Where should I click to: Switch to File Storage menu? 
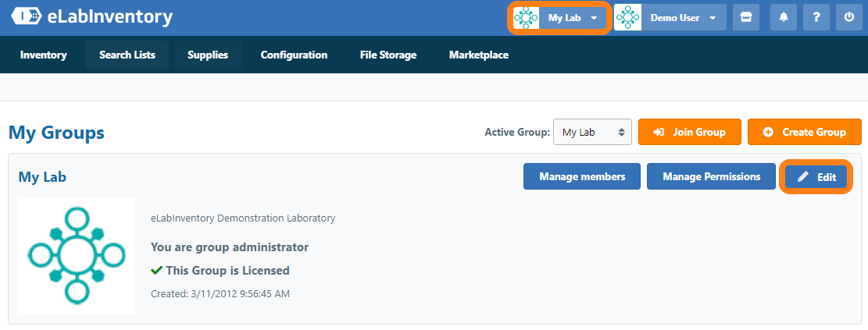pos(388,55)
